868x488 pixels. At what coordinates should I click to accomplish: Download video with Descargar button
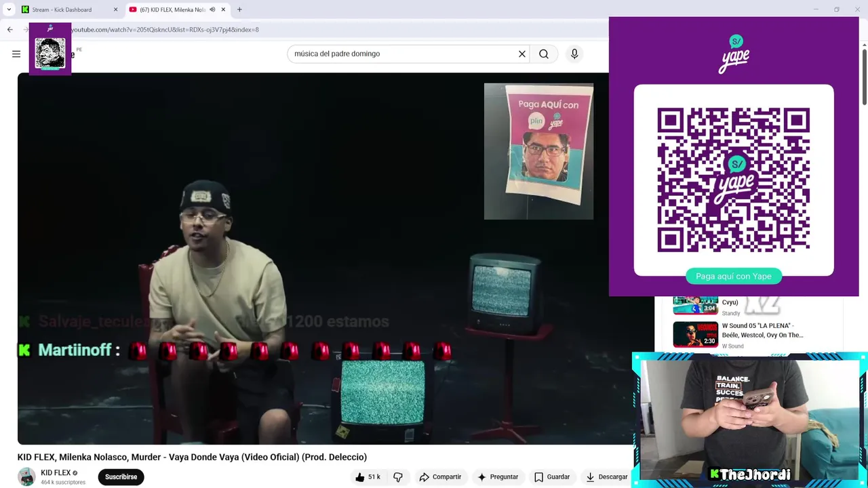pyautogui.click(x=607, y=477)
